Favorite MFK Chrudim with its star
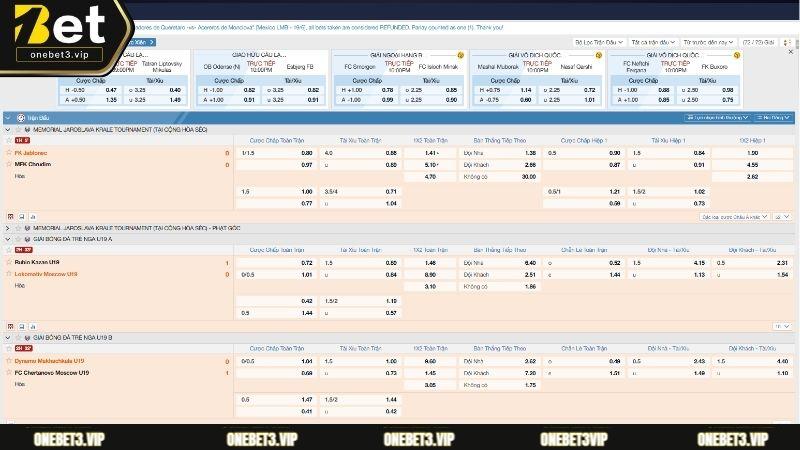Screen dimensions: 800x450 9,164
